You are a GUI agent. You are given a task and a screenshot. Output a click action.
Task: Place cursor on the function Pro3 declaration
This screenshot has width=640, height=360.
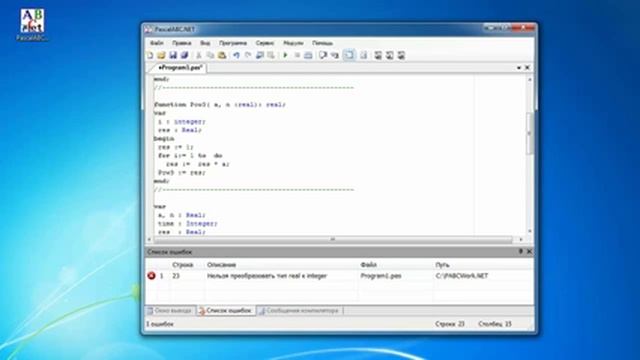point(220,104)
